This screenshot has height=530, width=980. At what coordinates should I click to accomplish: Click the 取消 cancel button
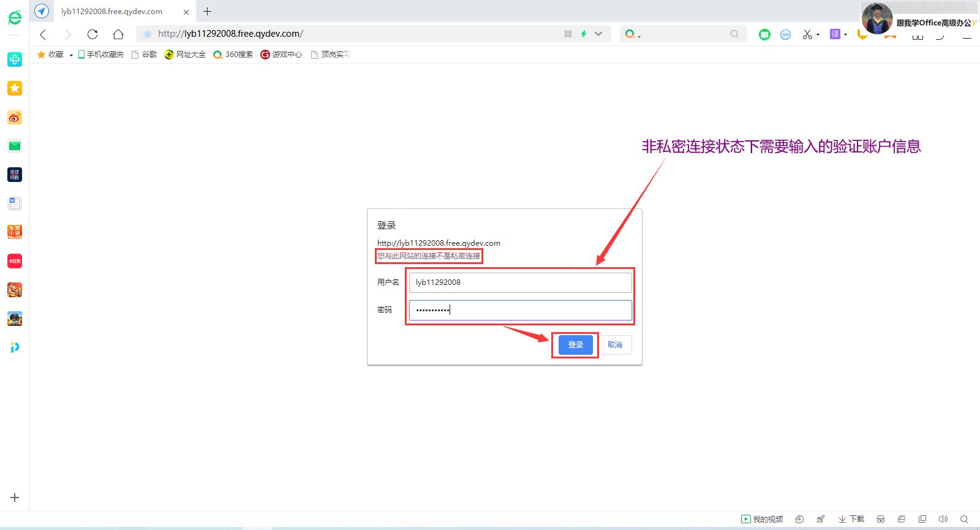615,345
